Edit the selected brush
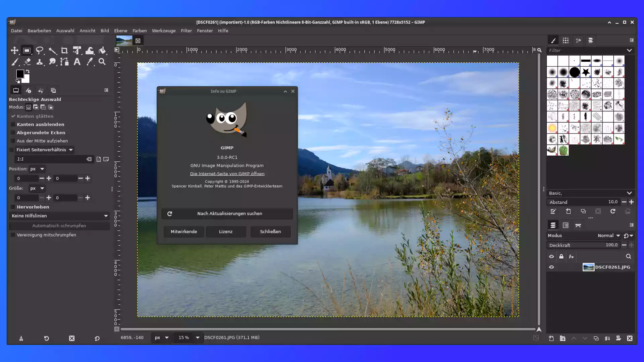The width and height of the screenshot is (644, 362). click(x=553, y=211)
